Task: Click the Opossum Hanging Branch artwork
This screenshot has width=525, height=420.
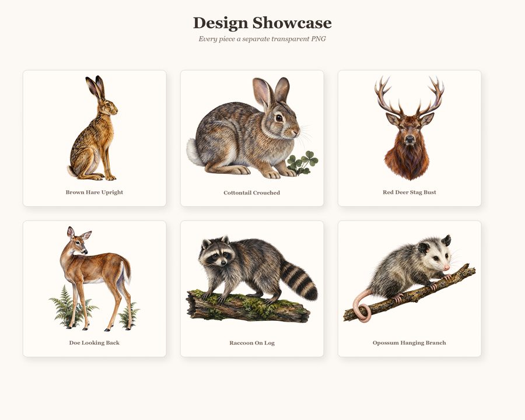Action: (x=409, y=278)
